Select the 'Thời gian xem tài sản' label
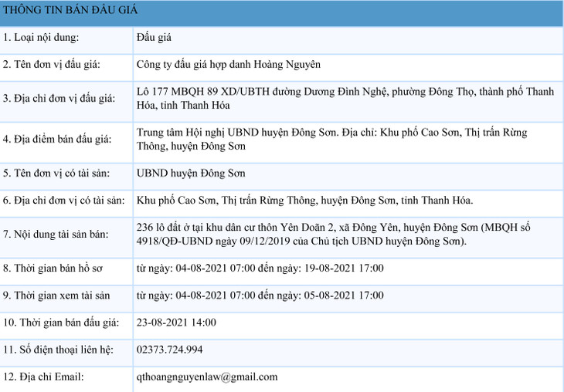This screenshot has height=392, width=564. (x=56, y=296)
